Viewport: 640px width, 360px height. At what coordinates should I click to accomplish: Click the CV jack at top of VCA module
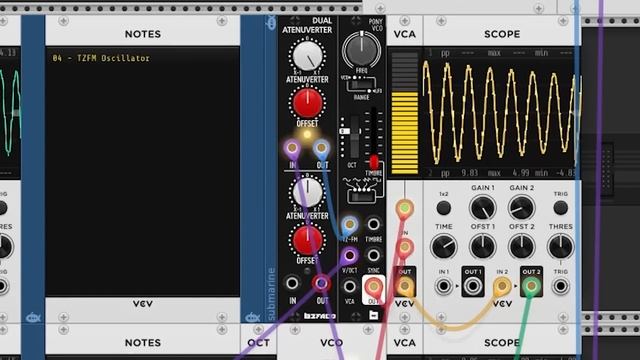pos(404,208)
